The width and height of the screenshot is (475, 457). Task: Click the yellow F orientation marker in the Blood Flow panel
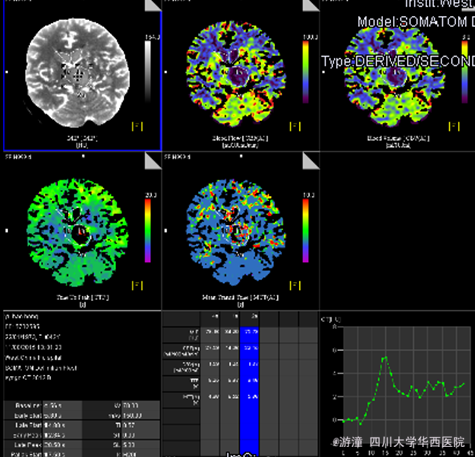pos(295,126)
